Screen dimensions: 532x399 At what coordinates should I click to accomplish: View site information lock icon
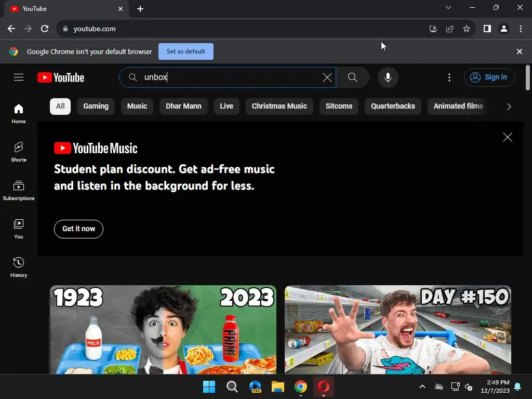(x=65, y=29)
